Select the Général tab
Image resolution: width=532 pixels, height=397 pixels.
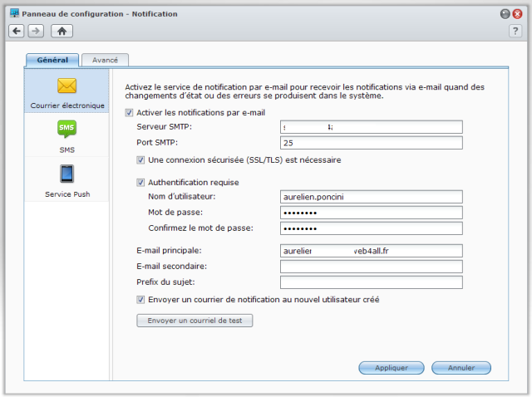tap(52, 60)
